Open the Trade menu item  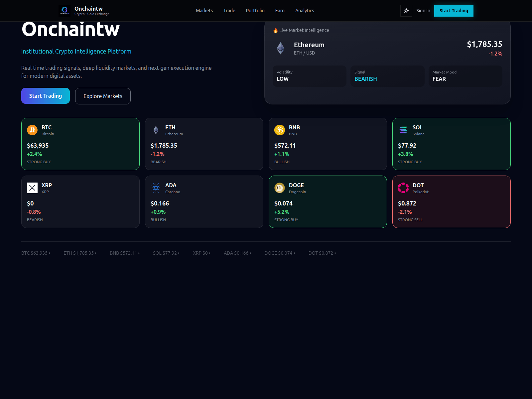click(x=229, y=11)
